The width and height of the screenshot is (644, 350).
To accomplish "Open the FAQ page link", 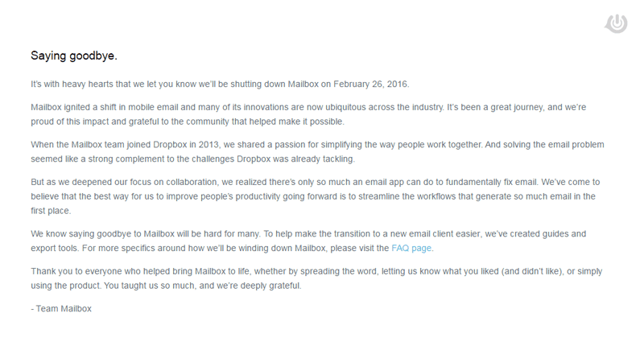I will pyautogui.click(x=412, y=248).
